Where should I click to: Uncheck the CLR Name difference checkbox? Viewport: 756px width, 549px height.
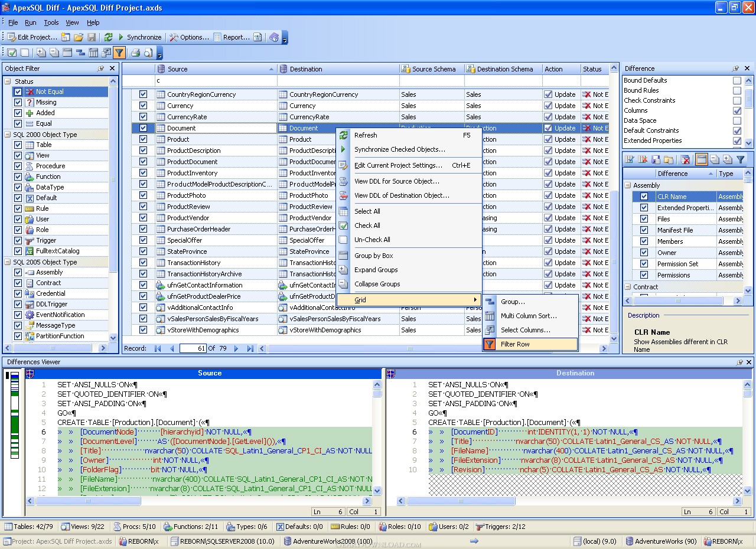644,197
